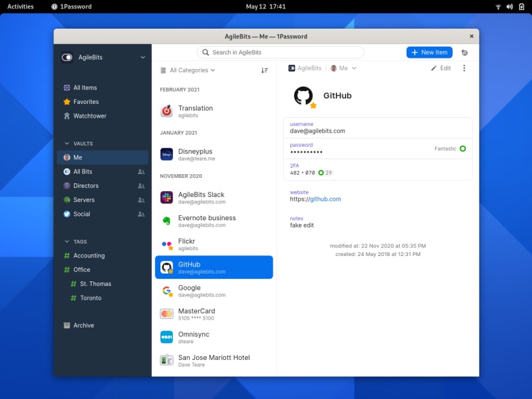Select the Directors vault
The image size is (532, 399).
pyautogui.click(x=103, y=186)
